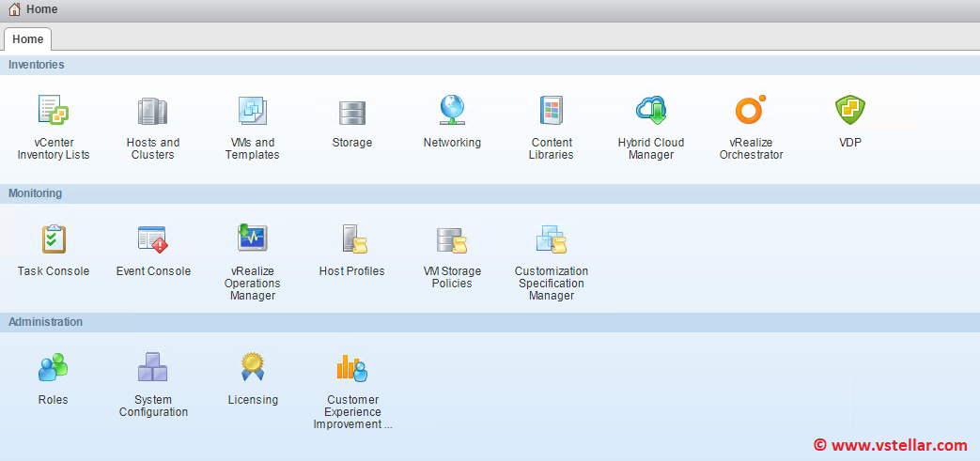This screenshot has width=980, height=461.
Task: Open VMs and Templates view
Action: 252,112
